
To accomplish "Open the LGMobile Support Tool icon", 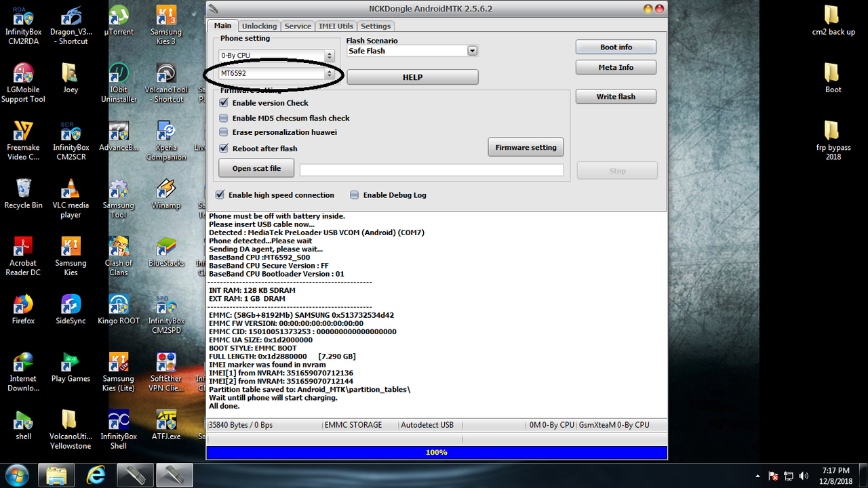I will tap(23, 83).
